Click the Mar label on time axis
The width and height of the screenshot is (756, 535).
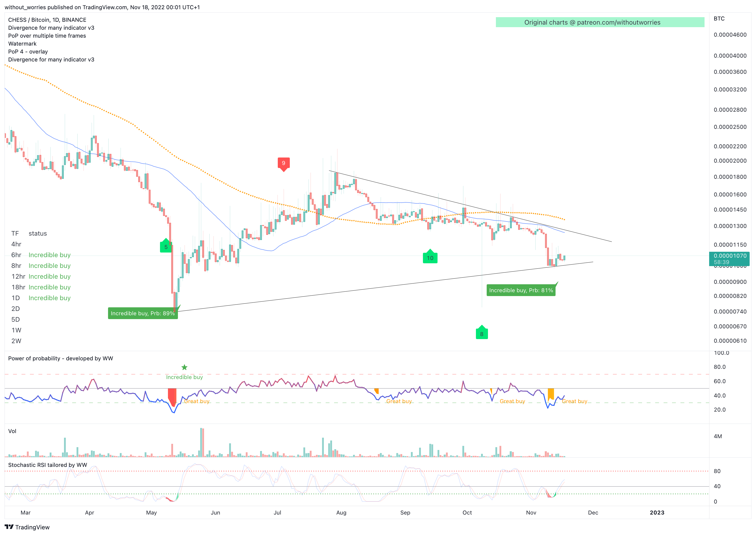tap(25, 513)
